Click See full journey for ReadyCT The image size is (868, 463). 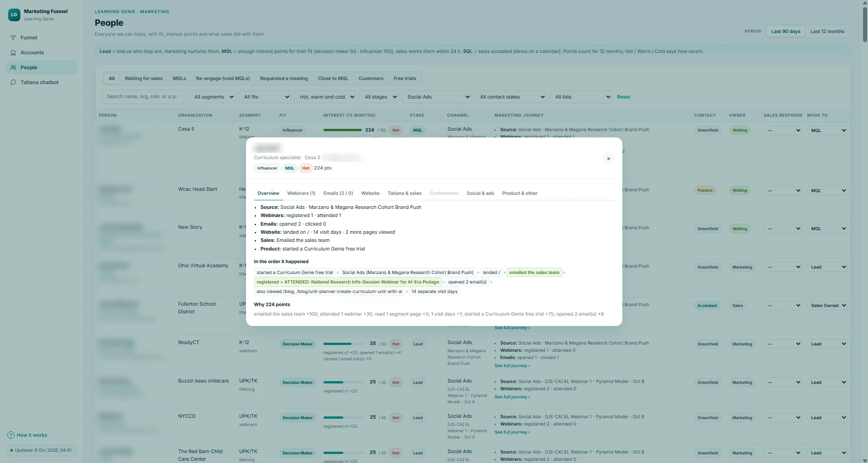pyautogui.click(x=512, y=365)
